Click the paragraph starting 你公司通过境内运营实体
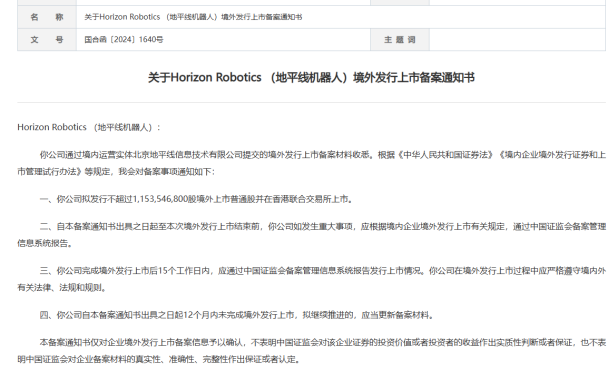 311,163
